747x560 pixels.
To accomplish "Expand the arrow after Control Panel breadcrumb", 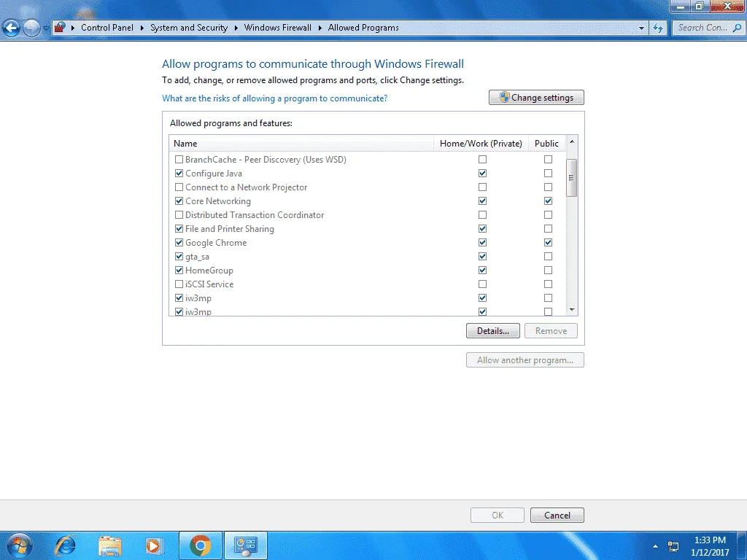I will 142,28.
